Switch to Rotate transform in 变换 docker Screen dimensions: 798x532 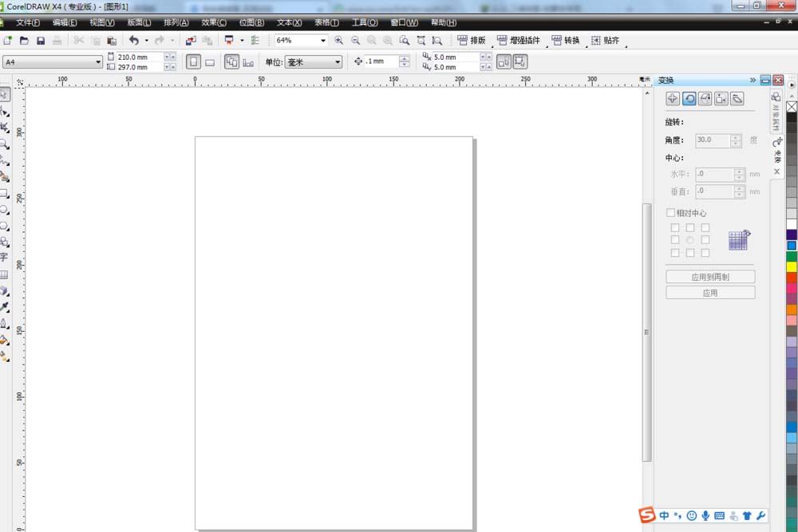(689, 99)
